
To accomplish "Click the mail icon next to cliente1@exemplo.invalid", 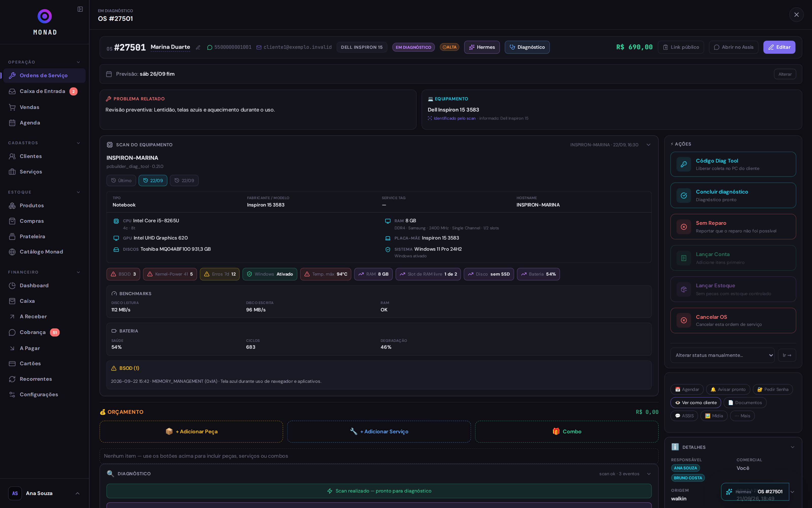I will 259,47.
